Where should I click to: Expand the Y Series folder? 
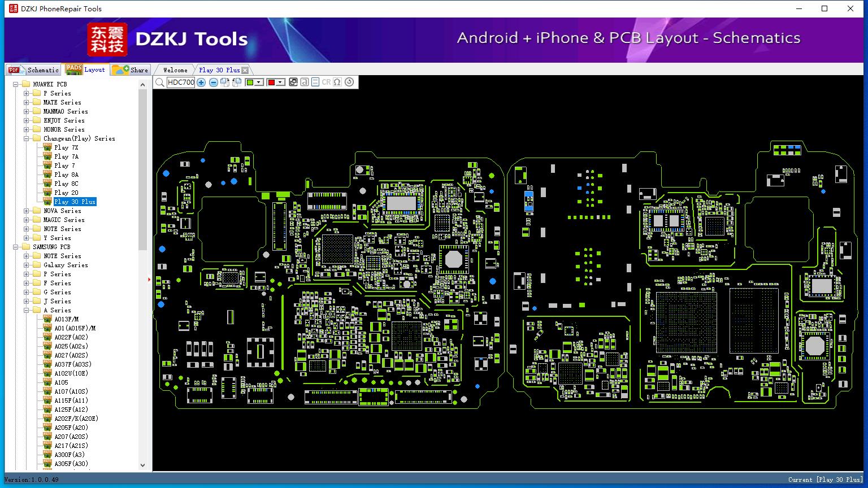coord(27,238)
